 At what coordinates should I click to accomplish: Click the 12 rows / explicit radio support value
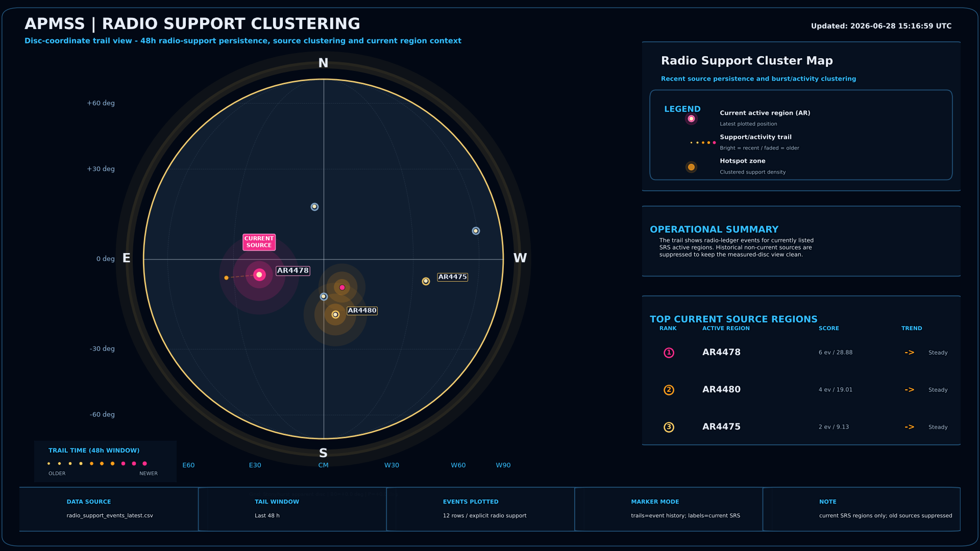pos(484,516)
